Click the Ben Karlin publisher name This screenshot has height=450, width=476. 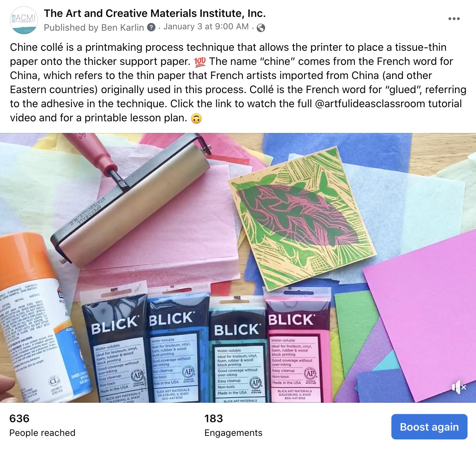tap(122, 27)
